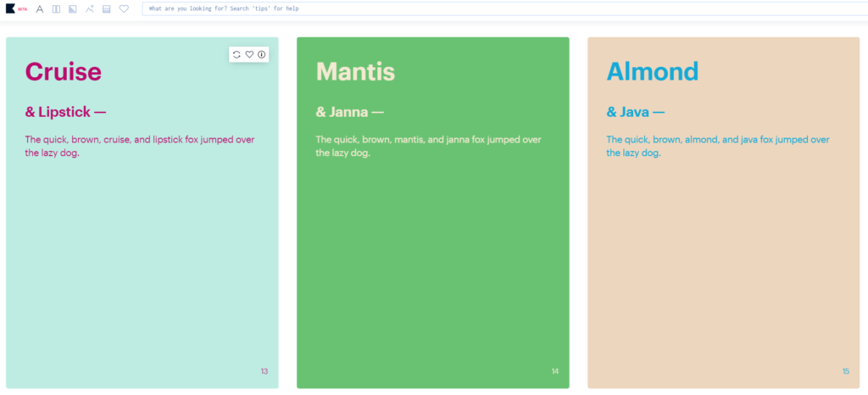868x395 pixels.
Task: Click the Mantis heading text
Action: [355, 71]
